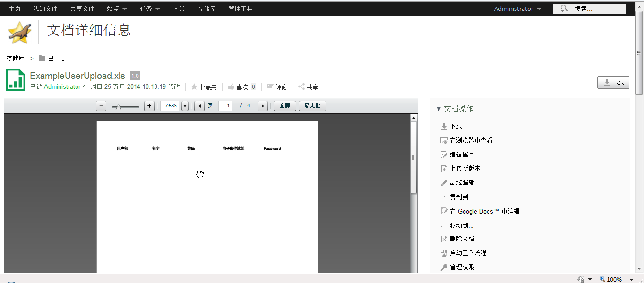Screen dimensions: 644x283
Task: Click the ExampleUserUpload.xls title
Action: 77,76
